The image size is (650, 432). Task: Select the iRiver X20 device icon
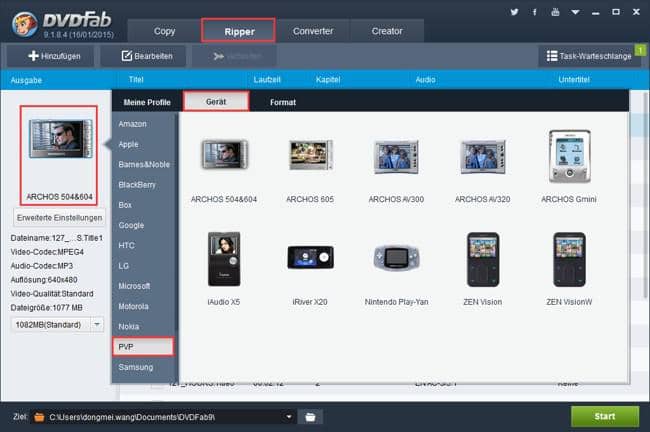click(x=310, y=257)
